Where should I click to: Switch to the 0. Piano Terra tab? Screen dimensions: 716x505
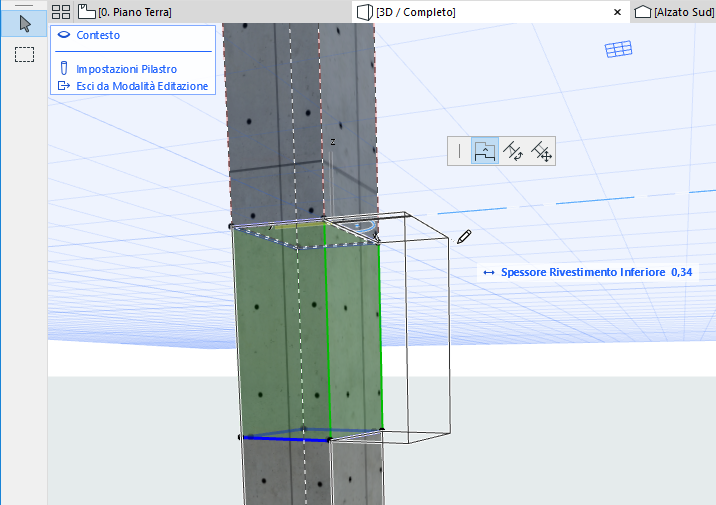[x=135, y=12]
